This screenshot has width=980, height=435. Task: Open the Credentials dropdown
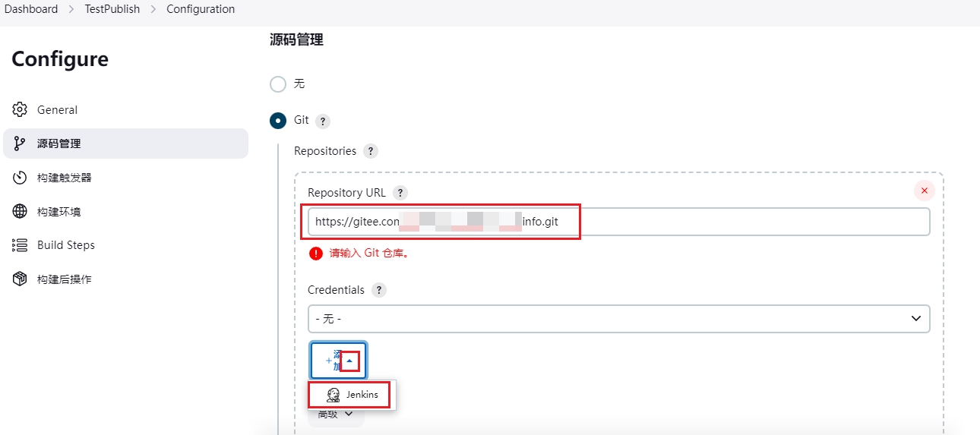[618, 319]
